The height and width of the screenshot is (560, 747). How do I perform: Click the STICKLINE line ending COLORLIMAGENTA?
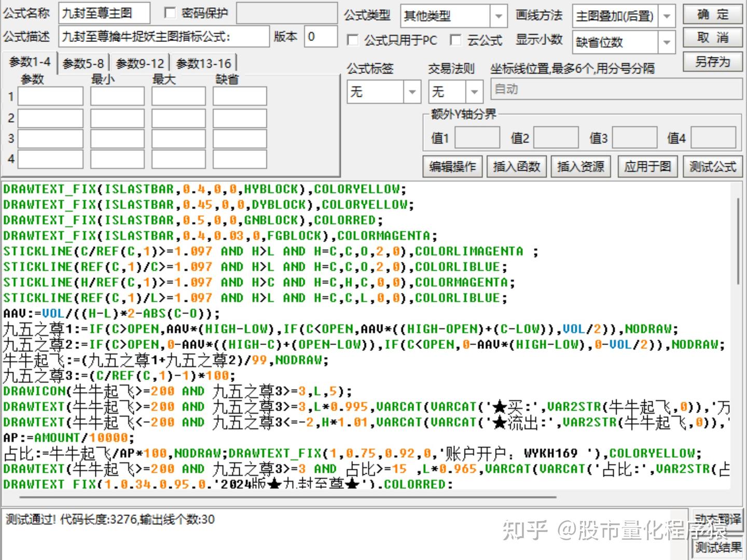pyautogui.click(x=271, y=251)
